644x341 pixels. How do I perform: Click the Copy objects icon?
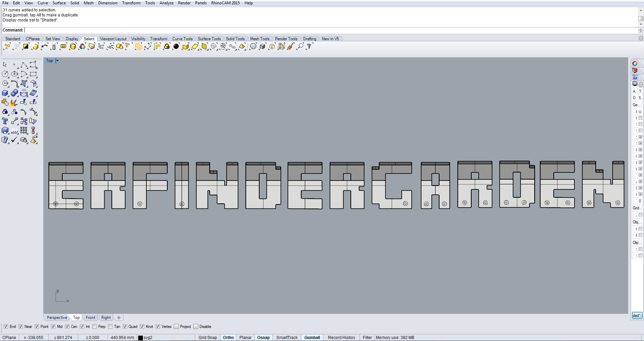pos(24,121)
